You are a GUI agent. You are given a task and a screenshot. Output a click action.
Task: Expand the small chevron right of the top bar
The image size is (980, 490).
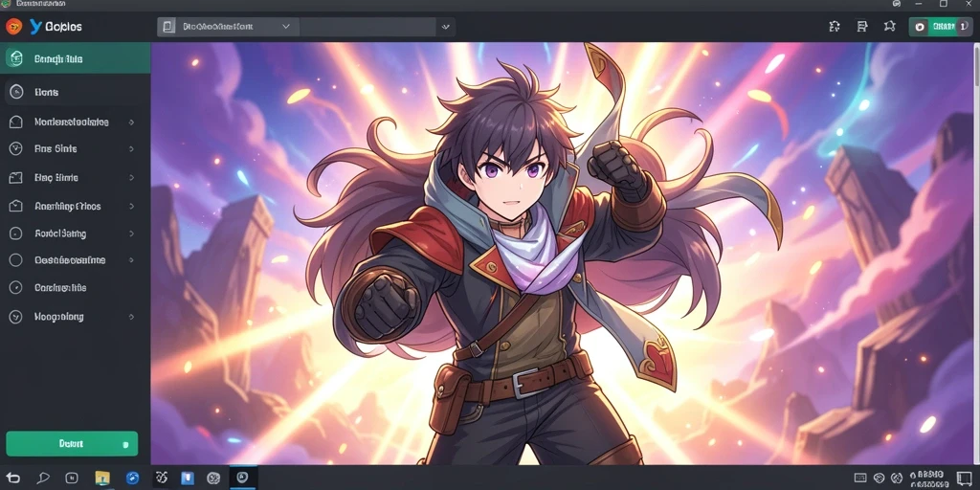coord(446,27)
